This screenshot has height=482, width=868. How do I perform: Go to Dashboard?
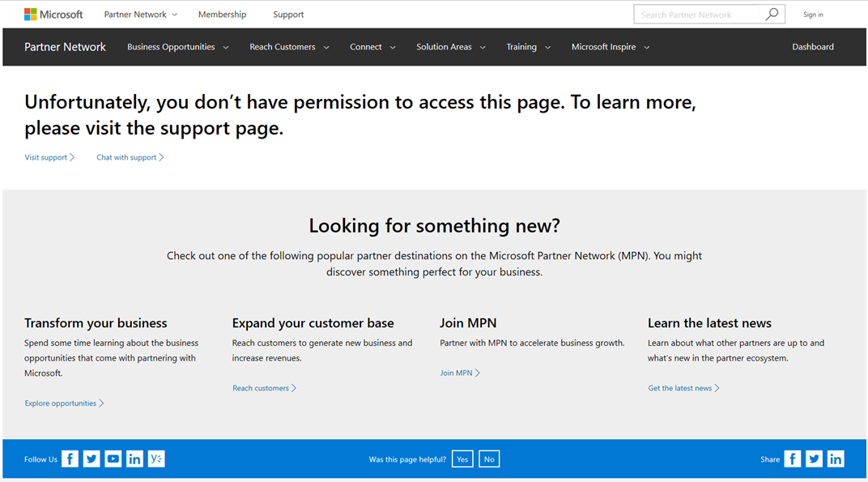click(x=813, y=47)
